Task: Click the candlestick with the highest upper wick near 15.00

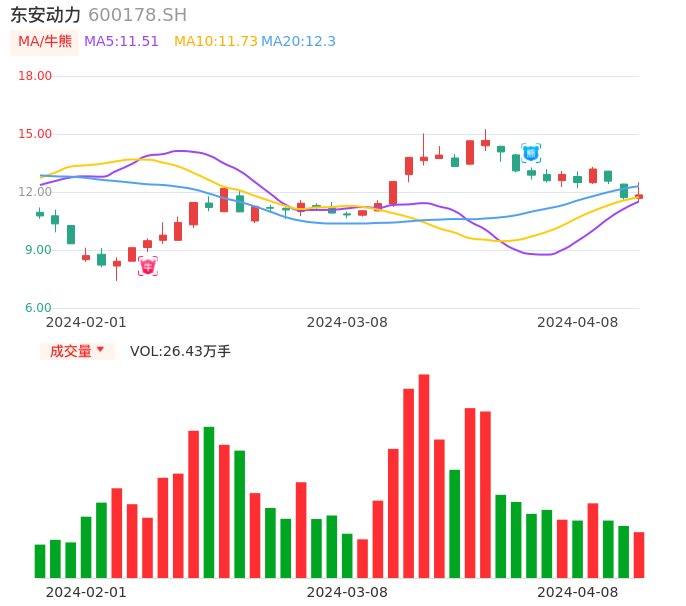Action: click(x=485, y=141)
